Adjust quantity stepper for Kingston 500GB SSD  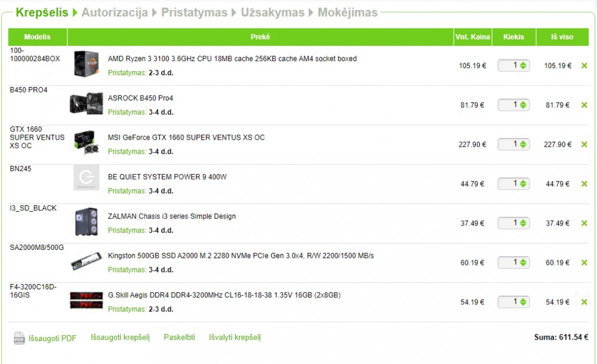pos(523,263)
